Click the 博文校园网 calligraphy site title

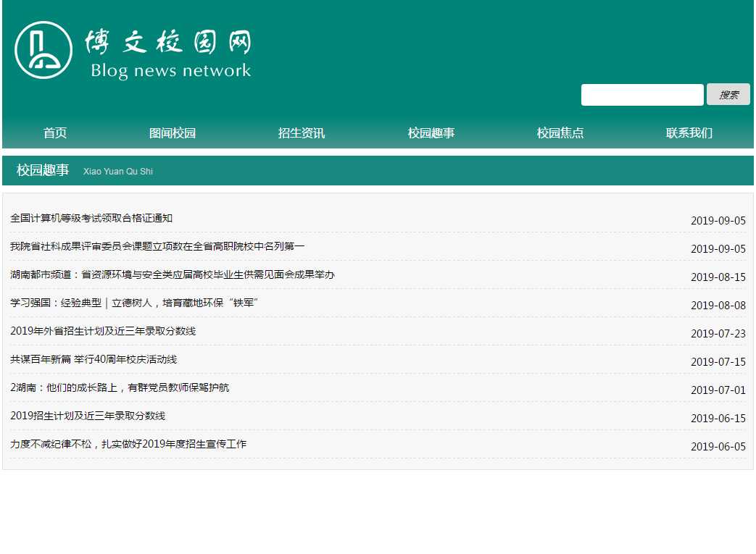pos(168,43)
